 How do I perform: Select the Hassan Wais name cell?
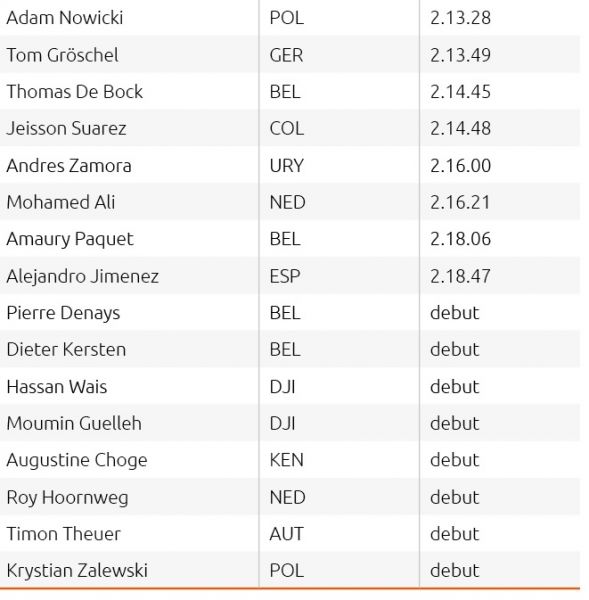pos(129,386)
